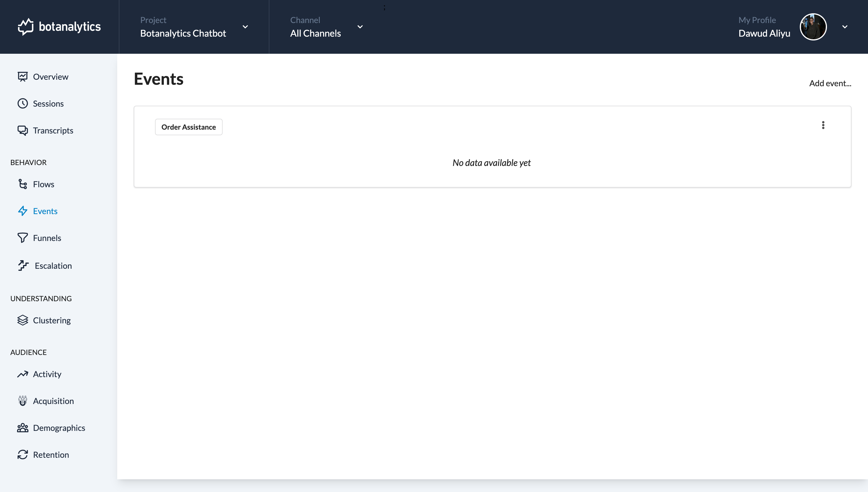Click Add event button top right
This screenshot has height=492, width=868.
[x=831, y=82]
